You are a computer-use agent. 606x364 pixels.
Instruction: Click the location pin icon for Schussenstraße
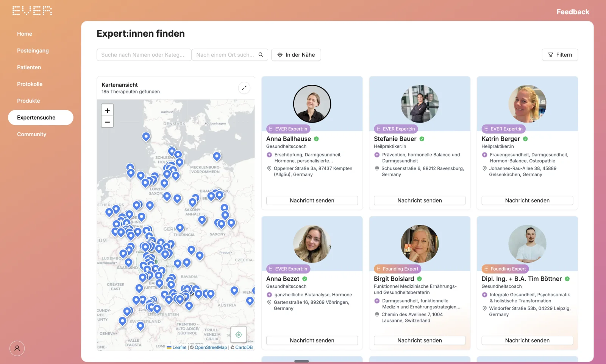click(377, 168)
